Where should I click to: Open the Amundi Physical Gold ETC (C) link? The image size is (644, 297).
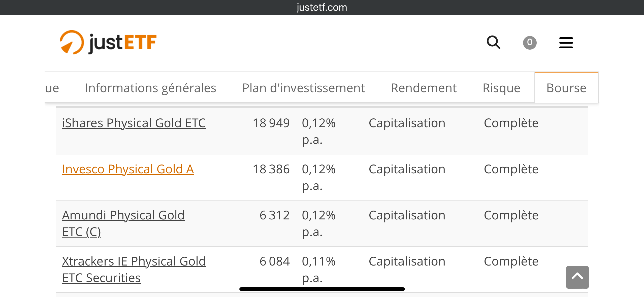[123, 223]
